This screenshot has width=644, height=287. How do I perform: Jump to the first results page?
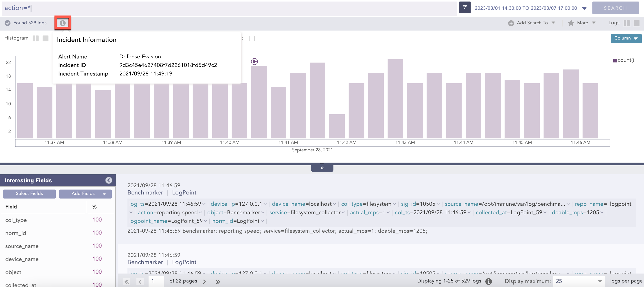[x=127, y=281]
